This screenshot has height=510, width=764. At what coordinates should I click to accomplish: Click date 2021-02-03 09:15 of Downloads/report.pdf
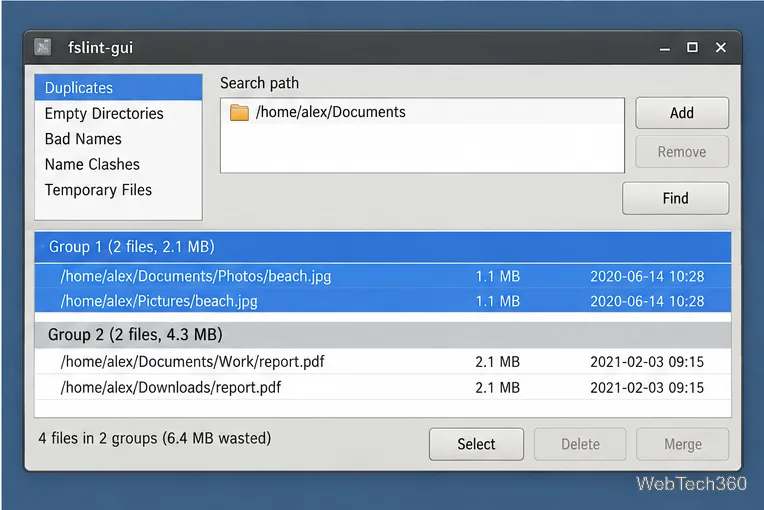pyautogui.click(x=647, y=388)
